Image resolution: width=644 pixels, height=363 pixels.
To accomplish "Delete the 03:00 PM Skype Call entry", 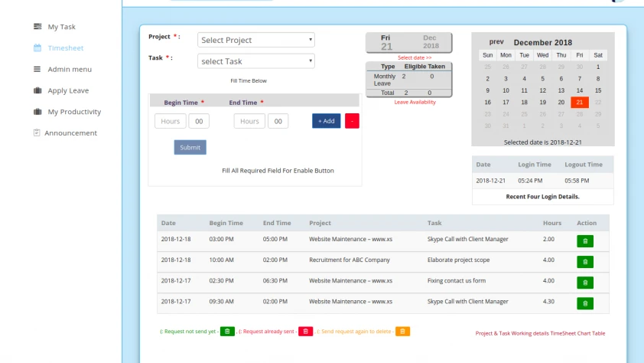I will point(585,240).
